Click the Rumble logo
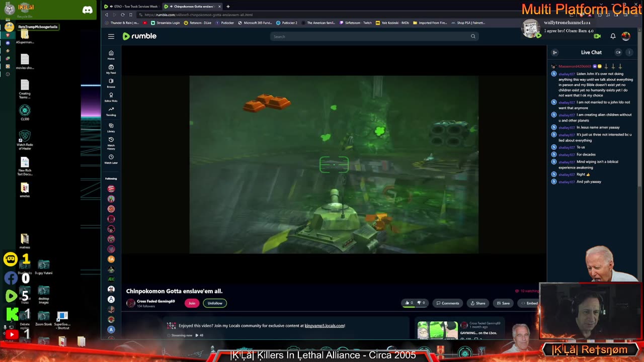The image size is (644, 362). coord(139,36)
